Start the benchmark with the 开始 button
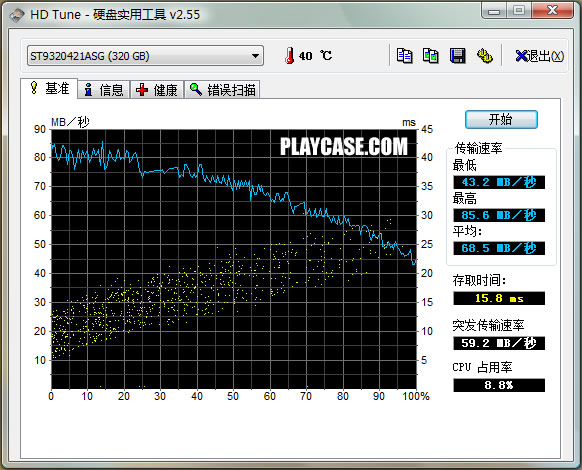The width and height of the screenshot is (582, 470). click(x=501, y=120)
